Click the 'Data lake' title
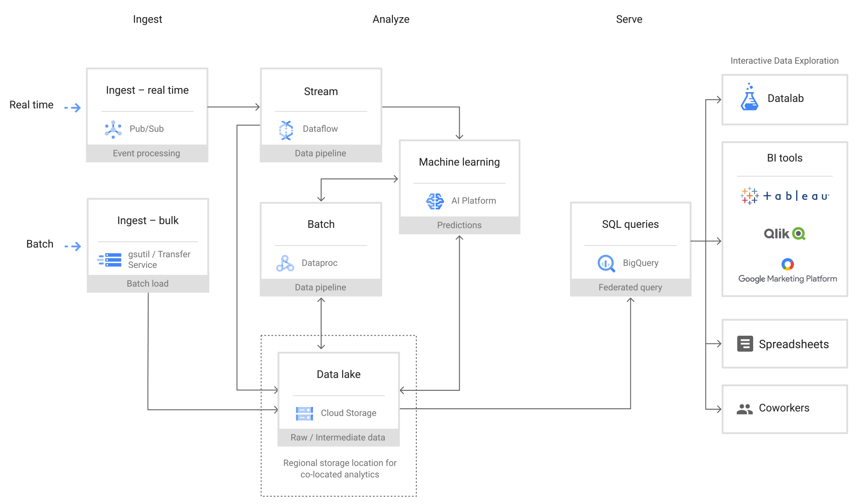 pyautogui.click(x=339, y=375)
